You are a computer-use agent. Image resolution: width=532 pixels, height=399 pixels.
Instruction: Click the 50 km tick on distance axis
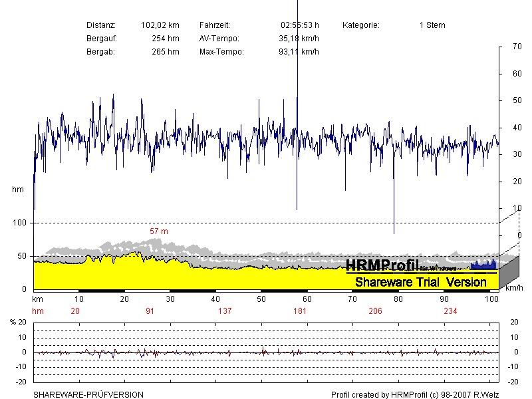(261, 299)
